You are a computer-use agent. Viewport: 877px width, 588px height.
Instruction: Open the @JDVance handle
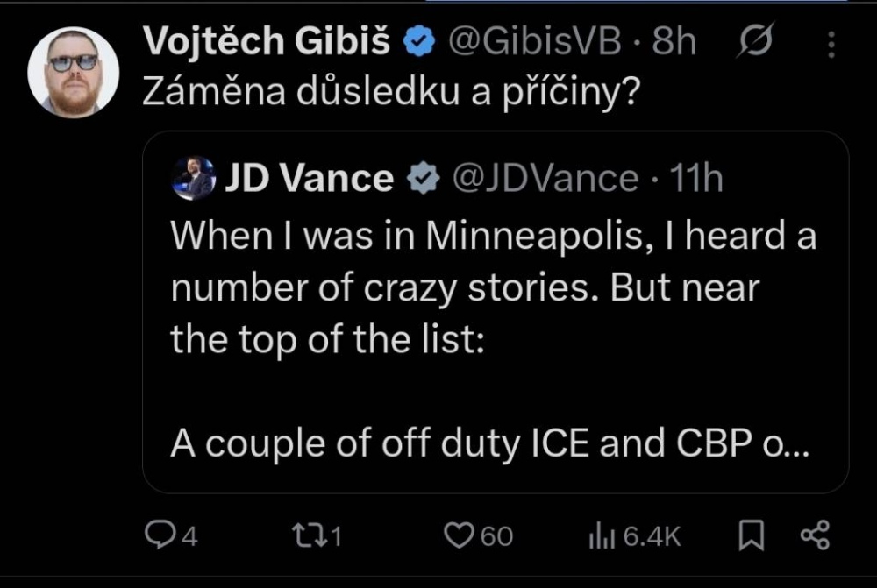(545, 179)
